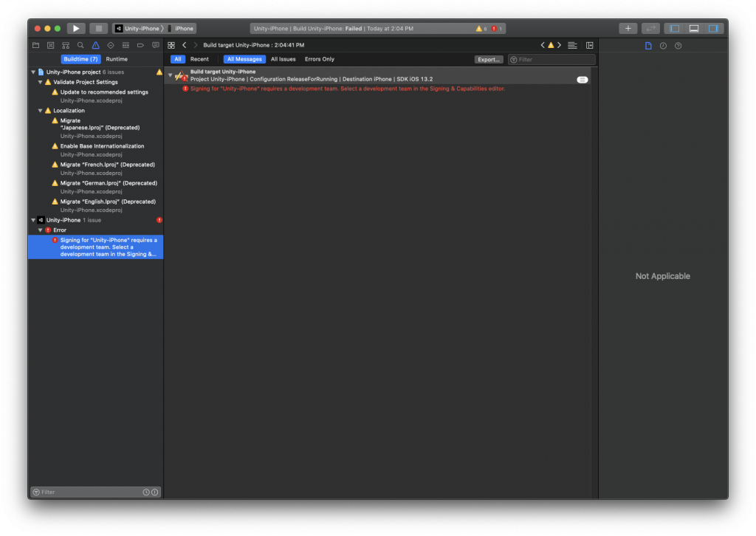Add a new editor pane

tap(590, 45)
